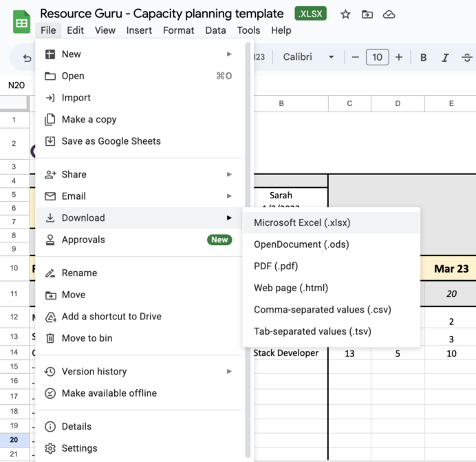Click the Approvals stamp icon
This screenshot has height=462, width=476.
pos(50,240)
